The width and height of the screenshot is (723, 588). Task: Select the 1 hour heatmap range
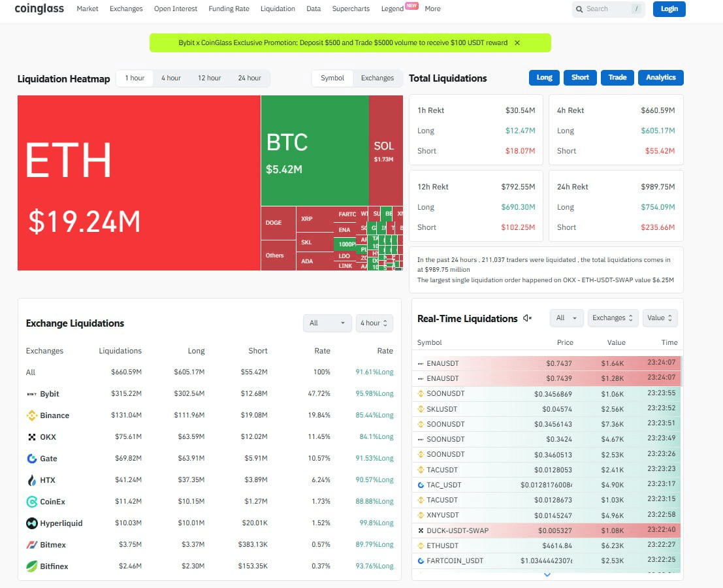[x=135, y=78]
